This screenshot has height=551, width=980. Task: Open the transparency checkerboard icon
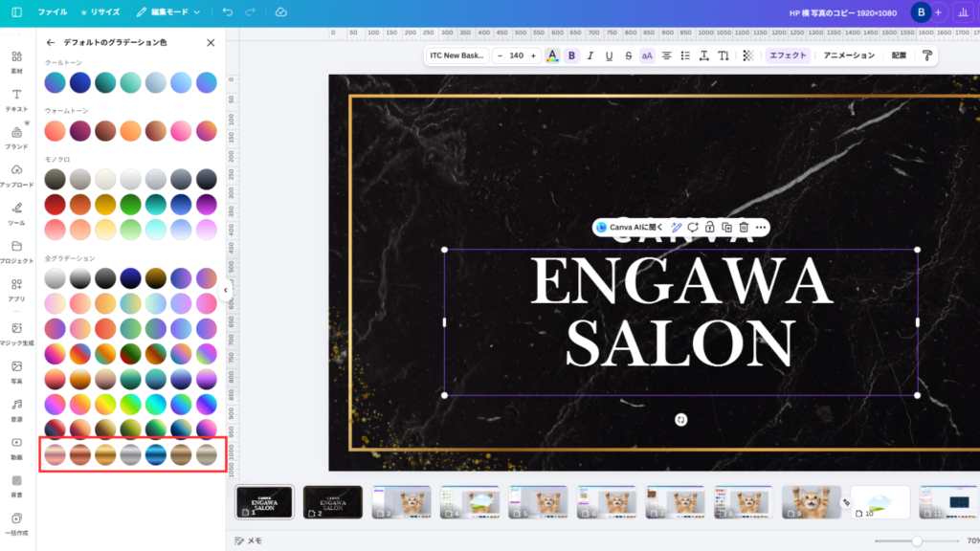point(747,55)
